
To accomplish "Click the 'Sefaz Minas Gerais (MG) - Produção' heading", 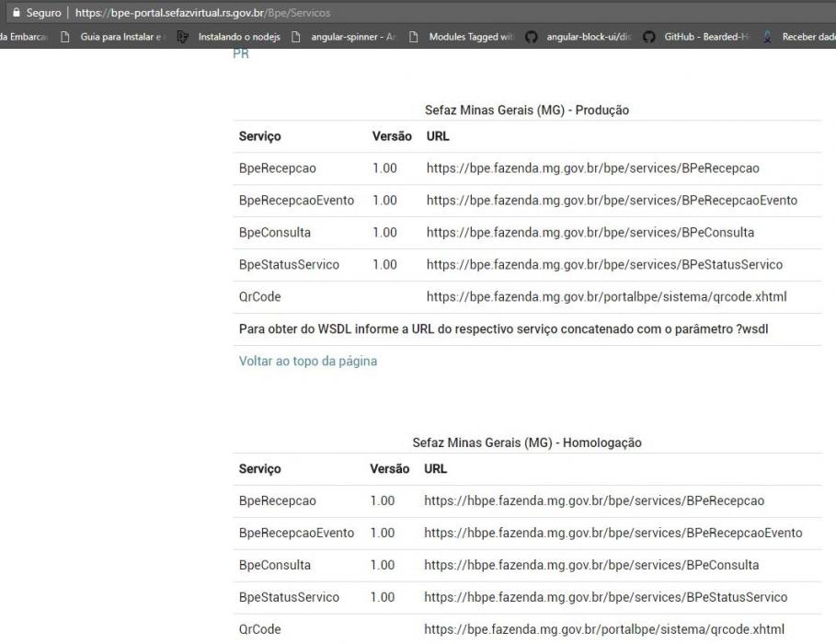I will click(x=527, y=109).
